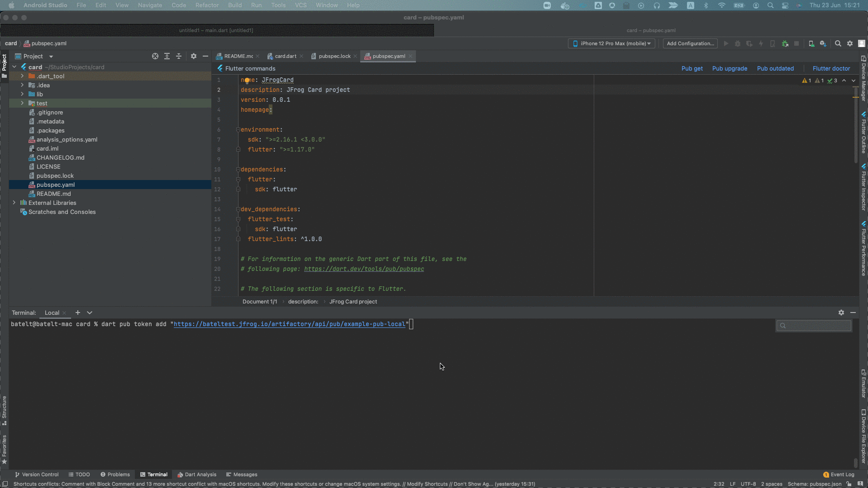Click the Pub get link
Screen dimensions: 868x488
pos(692,68)
